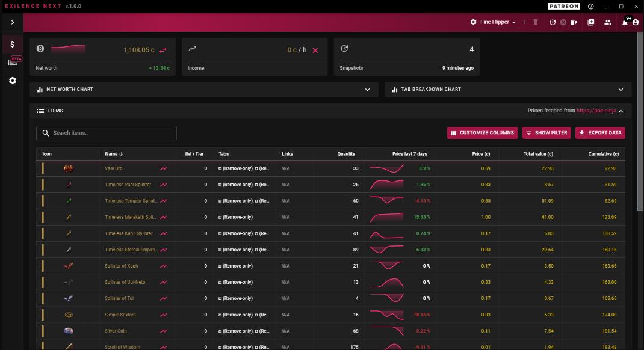Click the Income trend arrow icon

tap(192, 49)
